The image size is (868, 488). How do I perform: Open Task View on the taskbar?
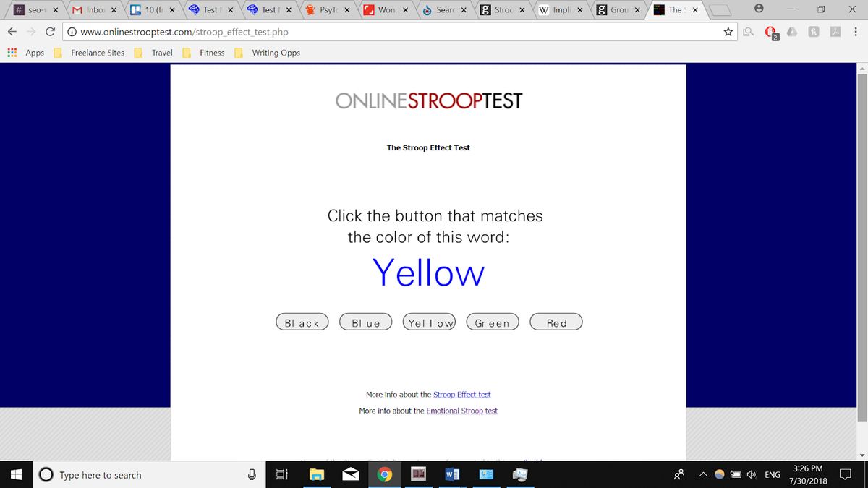[x=281, y=475]
